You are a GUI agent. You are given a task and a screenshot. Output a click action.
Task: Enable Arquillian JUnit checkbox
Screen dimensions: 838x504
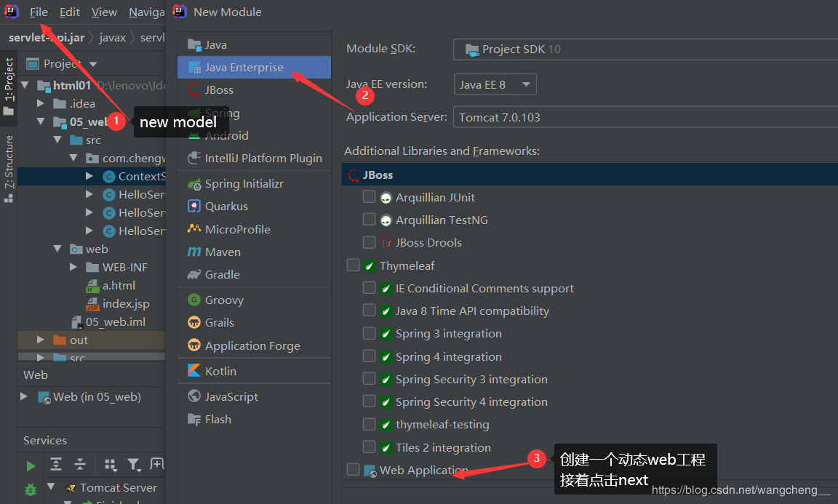tap(369, 196)
